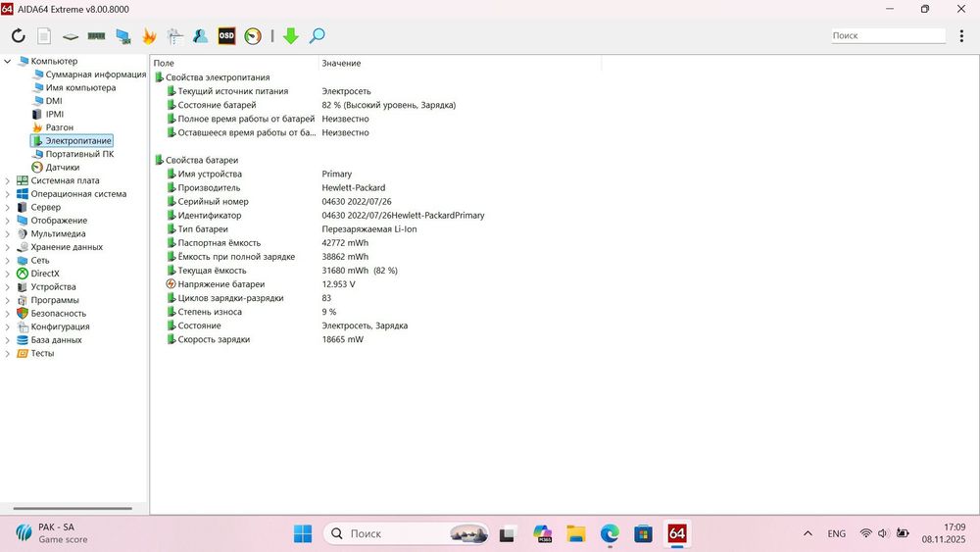
Task: Click the taskbar Поиск search box
Action: click(x=407, y=534)
